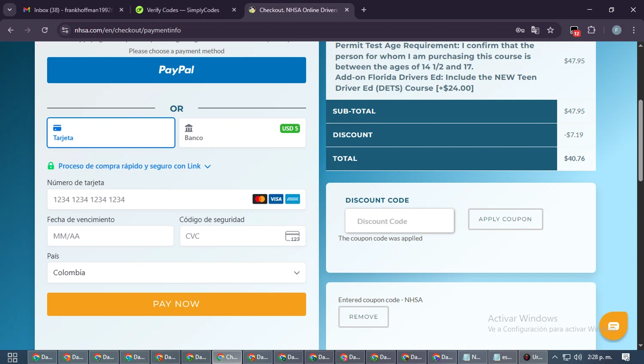Click the scrollbar down arrow

(x=641, y=346)
